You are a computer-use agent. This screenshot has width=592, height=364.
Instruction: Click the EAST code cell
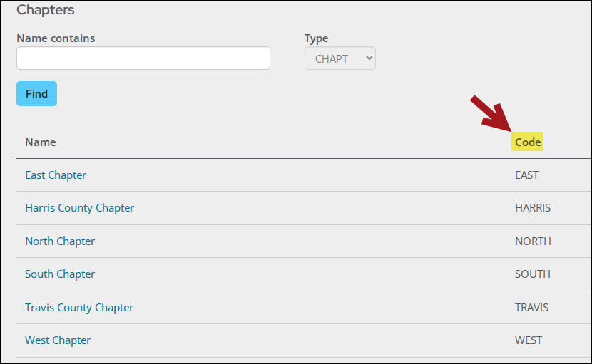pyautogui.click(x=526, y=175)
